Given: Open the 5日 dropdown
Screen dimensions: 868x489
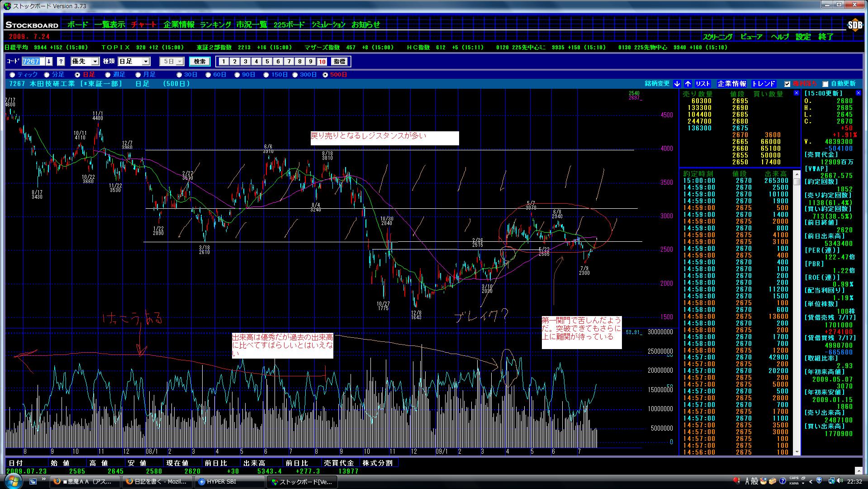Looking at the screenshot, I should click(x=180, y=62).
